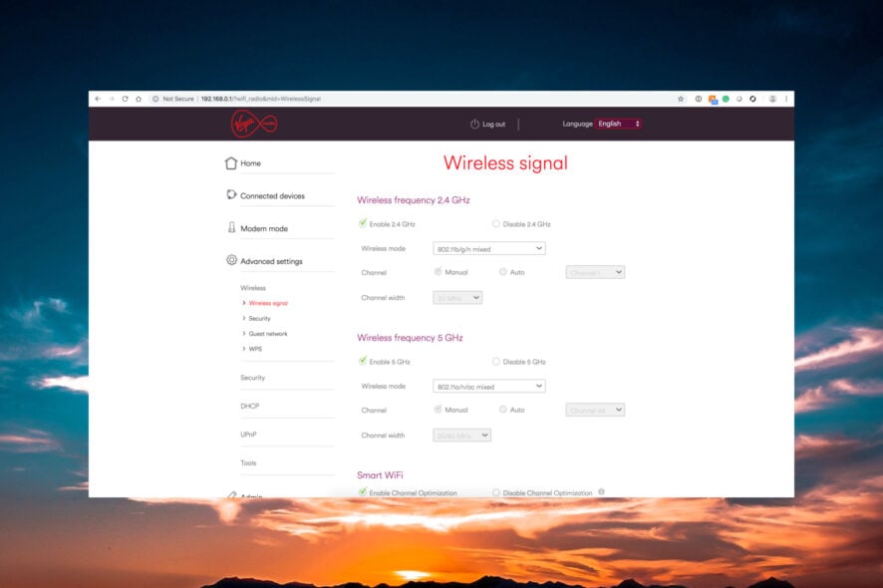The height and width of the screenshot is (588, 883).
Task: Select the Connected devices icon
Action: 230,194
